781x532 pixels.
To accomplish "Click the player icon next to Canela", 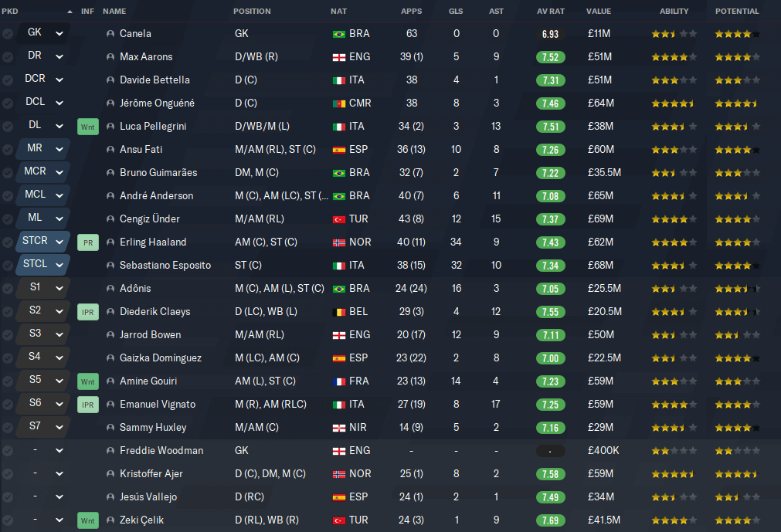I will tap(110, 34).
